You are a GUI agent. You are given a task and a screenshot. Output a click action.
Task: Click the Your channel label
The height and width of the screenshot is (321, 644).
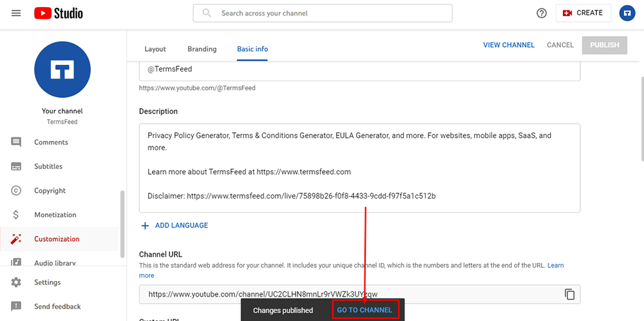(x=62, y=111)
